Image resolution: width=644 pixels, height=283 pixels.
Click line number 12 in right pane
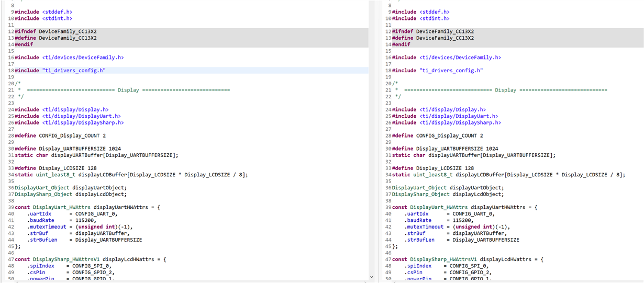(x=387, y=31)
